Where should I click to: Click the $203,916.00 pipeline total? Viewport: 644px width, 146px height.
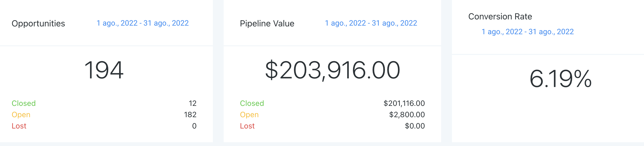click(x=333, y=70)
